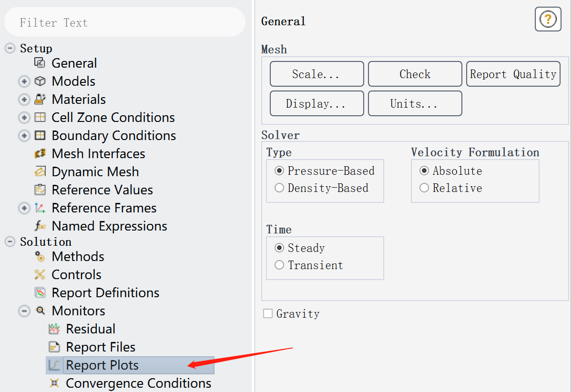Collapse the Monitors tree node
The width and height of the screenshot is (572, 392).
point(24,311)
